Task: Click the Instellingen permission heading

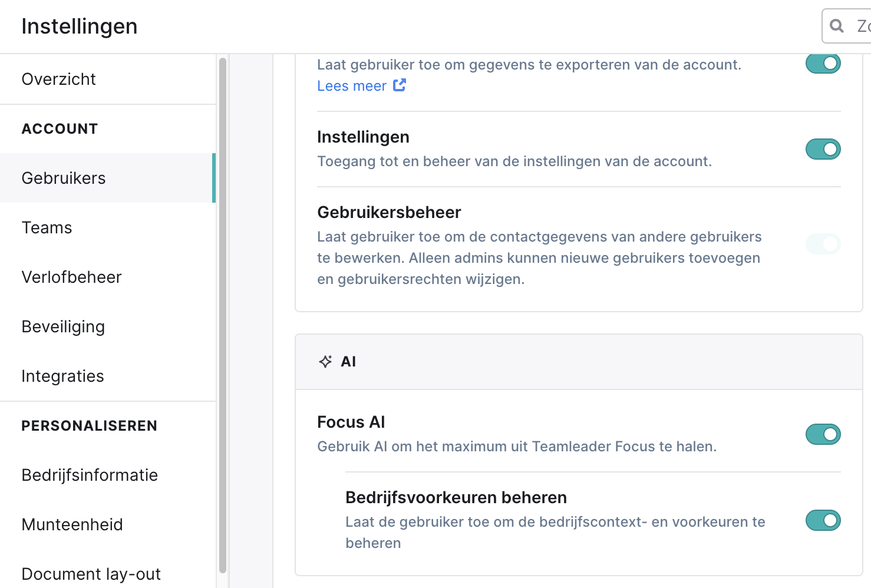Action: (x=363, y=137)
